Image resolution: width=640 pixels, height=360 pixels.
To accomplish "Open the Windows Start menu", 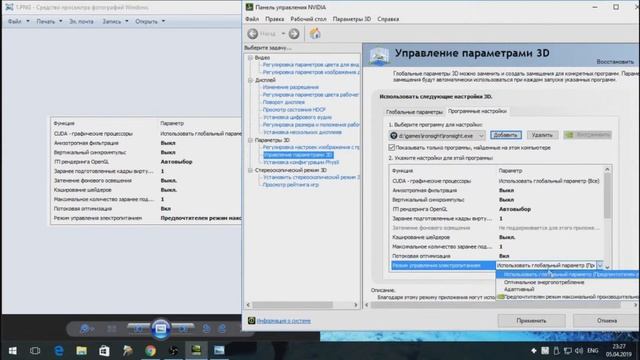I will tap(13, 351).
